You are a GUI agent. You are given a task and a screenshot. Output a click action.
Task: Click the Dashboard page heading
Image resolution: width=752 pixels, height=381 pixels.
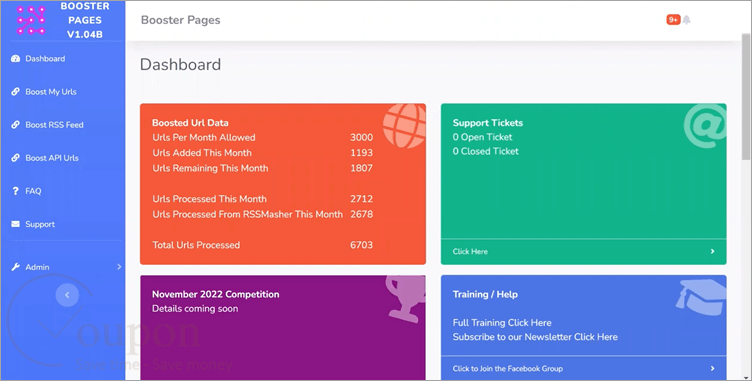pyautogui.click(x=180, y=64)
